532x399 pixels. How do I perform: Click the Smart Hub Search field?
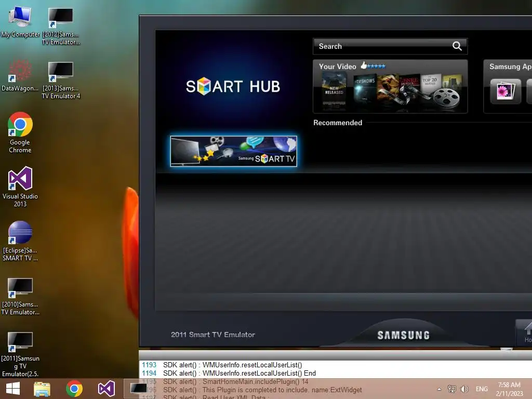[390, 46]
